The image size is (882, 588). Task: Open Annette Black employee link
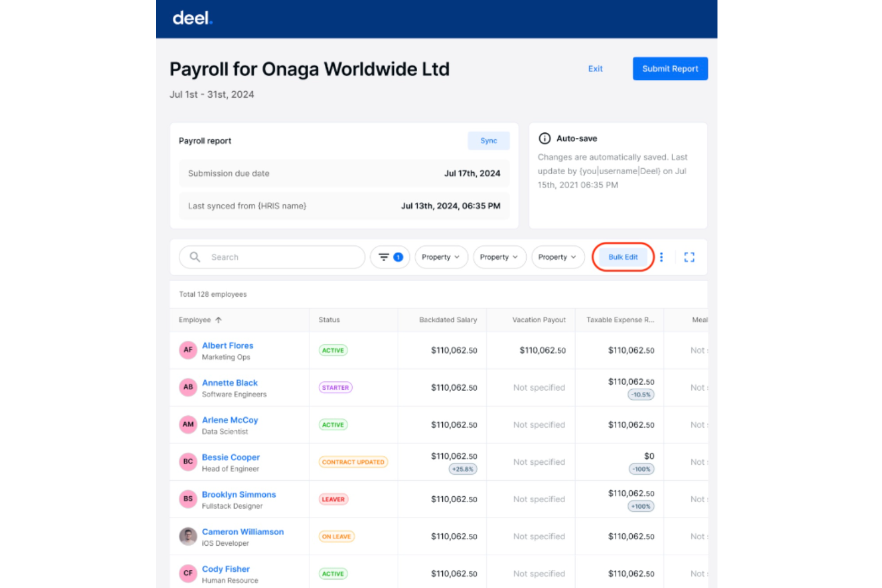click(230, 383)
